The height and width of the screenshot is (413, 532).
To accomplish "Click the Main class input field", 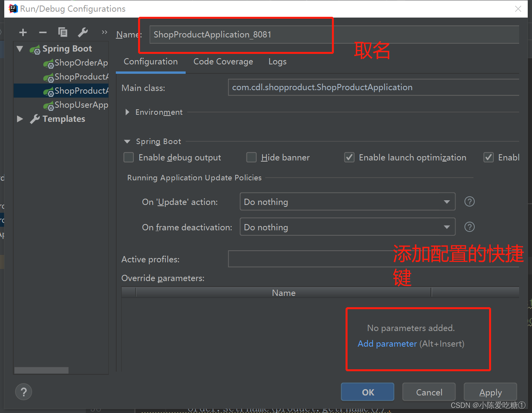I will click(373, 87).
